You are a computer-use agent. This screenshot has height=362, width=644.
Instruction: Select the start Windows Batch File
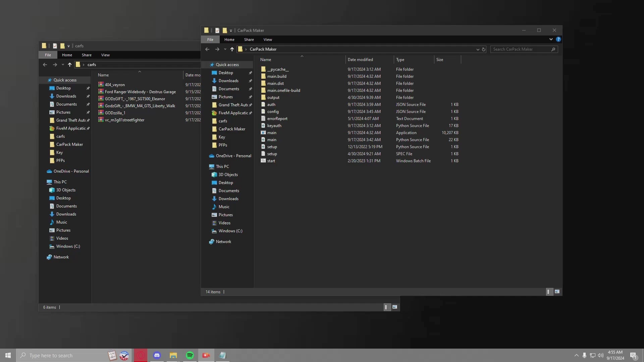click(271, 161)
